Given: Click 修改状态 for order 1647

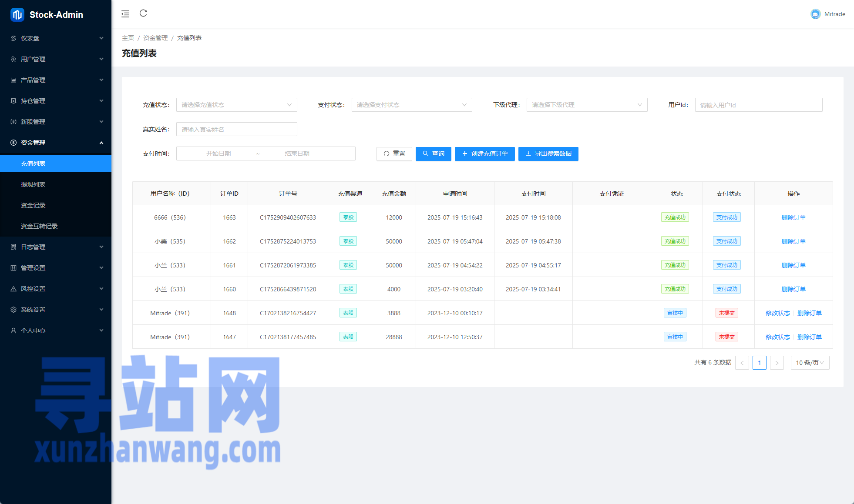Looking at the screenshot, I should coord(778,337).
